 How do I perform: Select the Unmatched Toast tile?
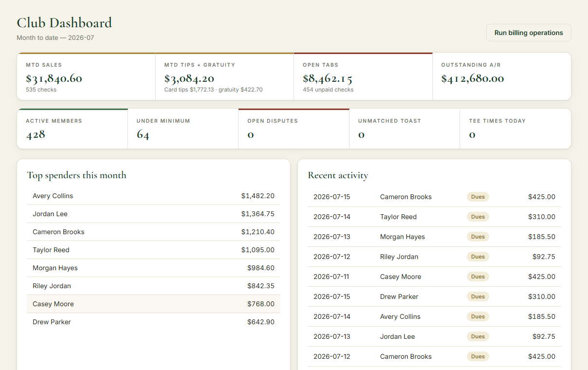(x=404, y=129)
